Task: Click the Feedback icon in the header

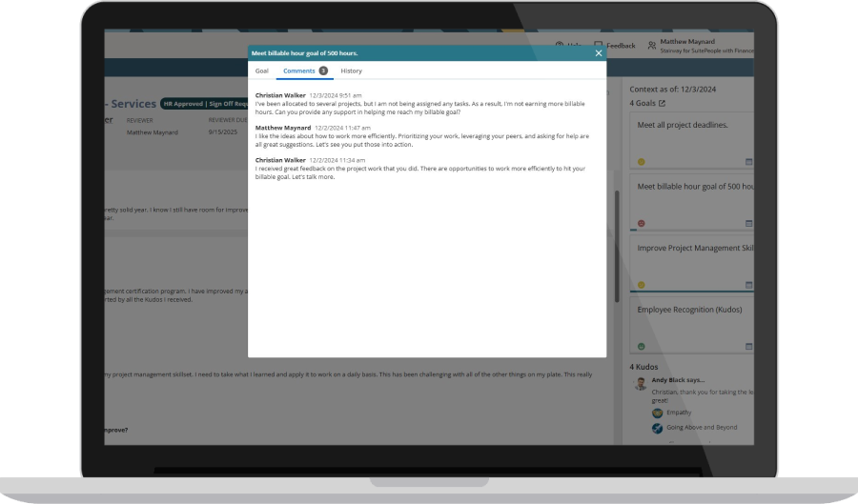Action: click(x=599, y=45)
